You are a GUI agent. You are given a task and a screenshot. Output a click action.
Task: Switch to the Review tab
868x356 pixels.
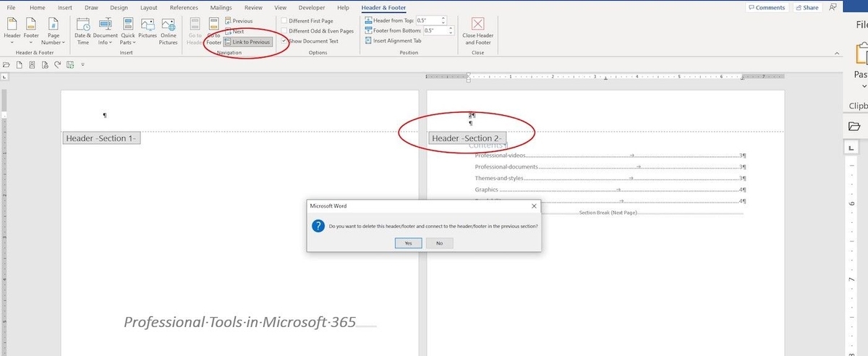[253, 7]
